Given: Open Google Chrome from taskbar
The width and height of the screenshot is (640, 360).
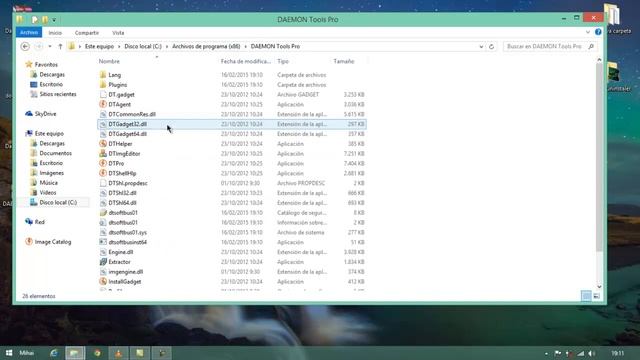Looking at the screenshot, I should click(97, 353).
